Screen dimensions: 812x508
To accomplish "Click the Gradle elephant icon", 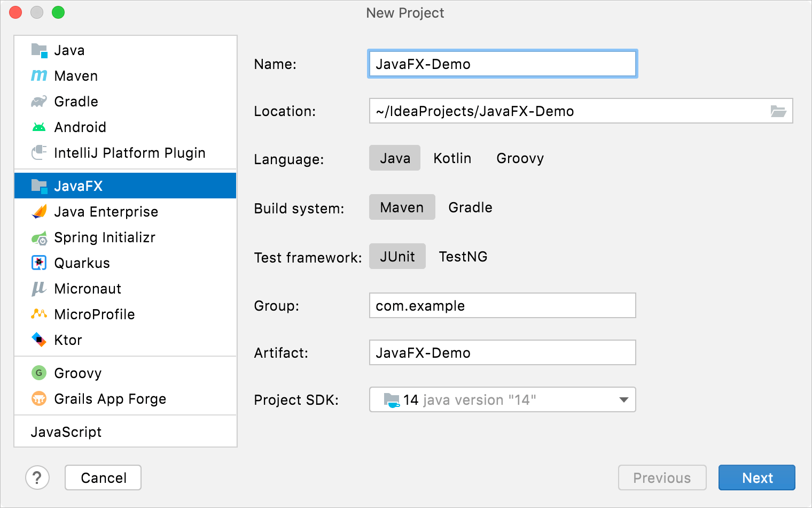I will (x=38, y=101).
